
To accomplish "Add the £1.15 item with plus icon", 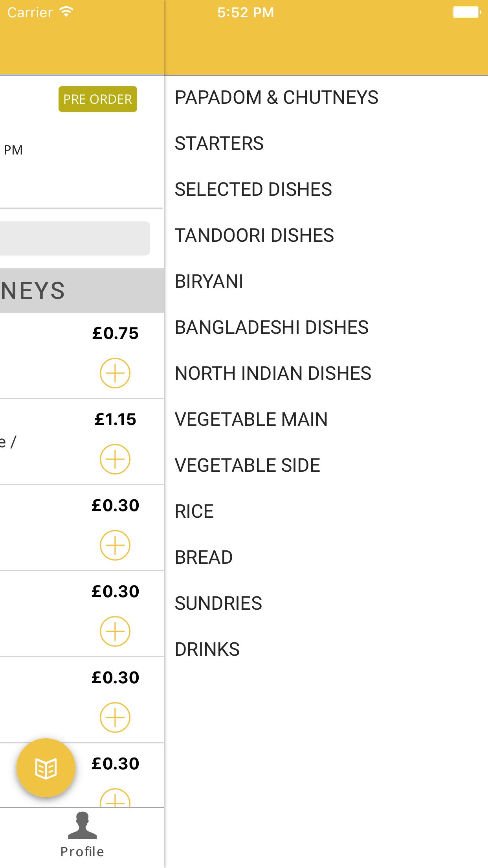I will [x=115, y=459].
